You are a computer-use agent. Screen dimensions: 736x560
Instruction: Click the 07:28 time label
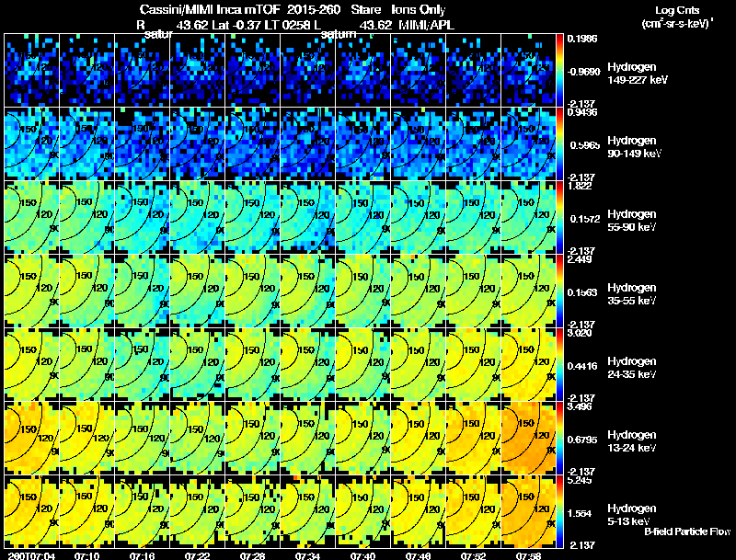point(252,555)
